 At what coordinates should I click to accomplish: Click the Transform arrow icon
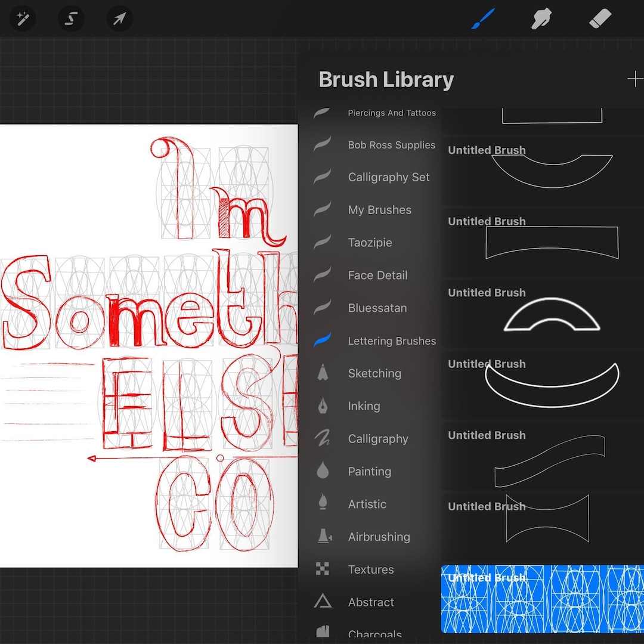(x=119, y=18)
